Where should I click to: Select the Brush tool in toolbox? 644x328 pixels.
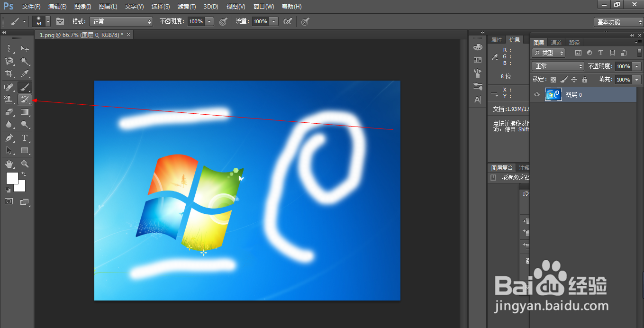(25, 87)
